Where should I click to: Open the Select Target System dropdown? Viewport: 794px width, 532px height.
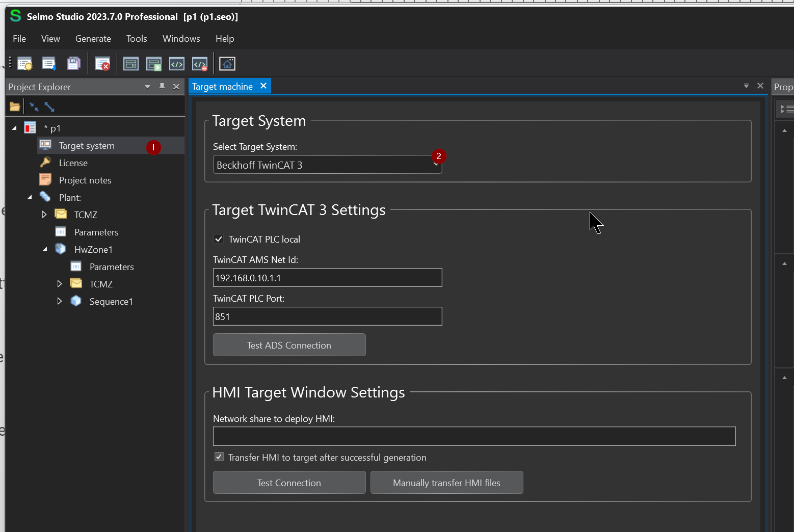pyautogui.click(x=327, y=165)
